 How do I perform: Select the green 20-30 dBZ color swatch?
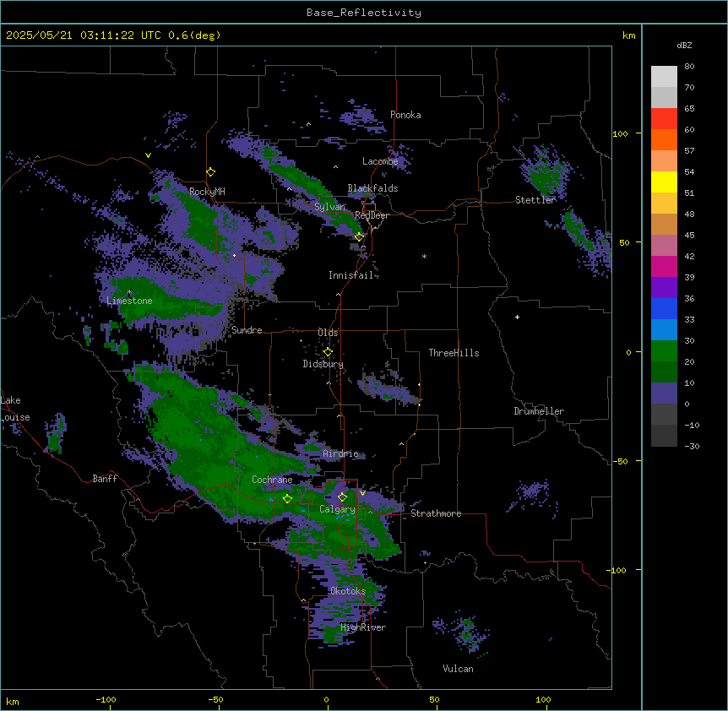pos(664,351)
